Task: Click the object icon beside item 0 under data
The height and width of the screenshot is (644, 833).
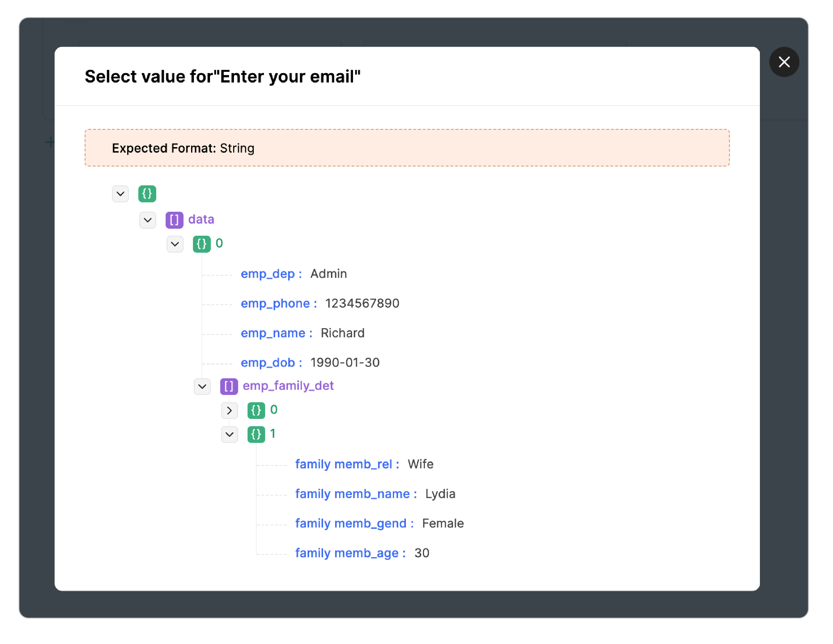Action: (x=202, y=244)
